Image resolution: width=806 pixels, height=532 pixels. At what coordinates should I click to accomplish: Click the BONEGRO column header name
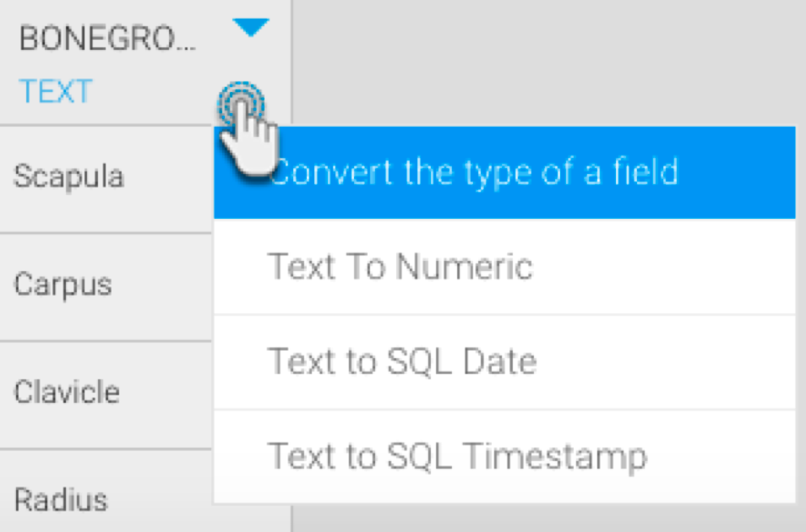(x=106, y=39)
